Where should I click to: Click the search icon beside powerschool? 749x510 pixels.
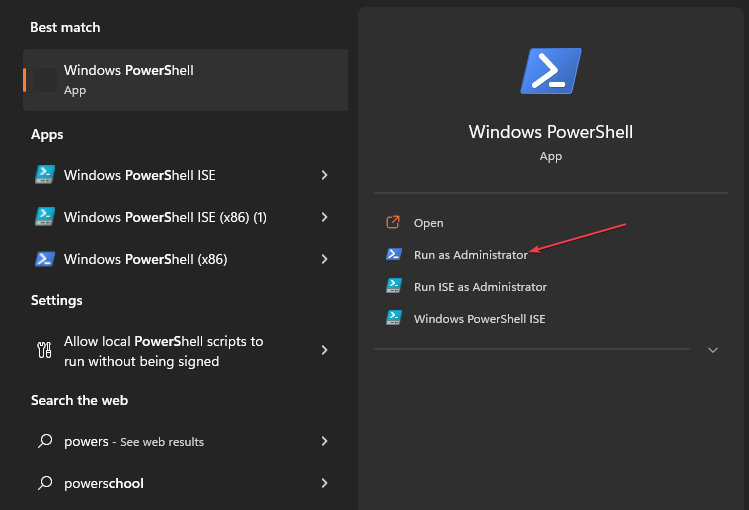pyautogui.click(x=44, y=483)
